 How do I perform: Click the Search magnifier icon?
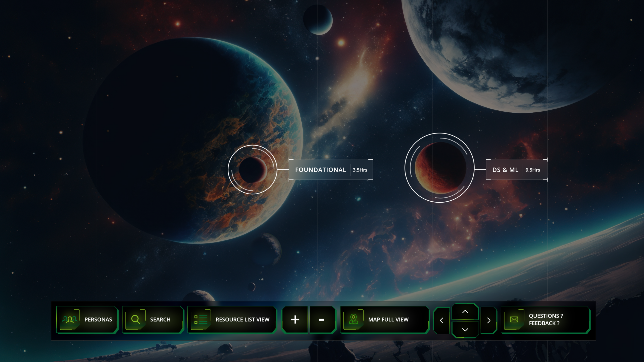tap(135, 320)
